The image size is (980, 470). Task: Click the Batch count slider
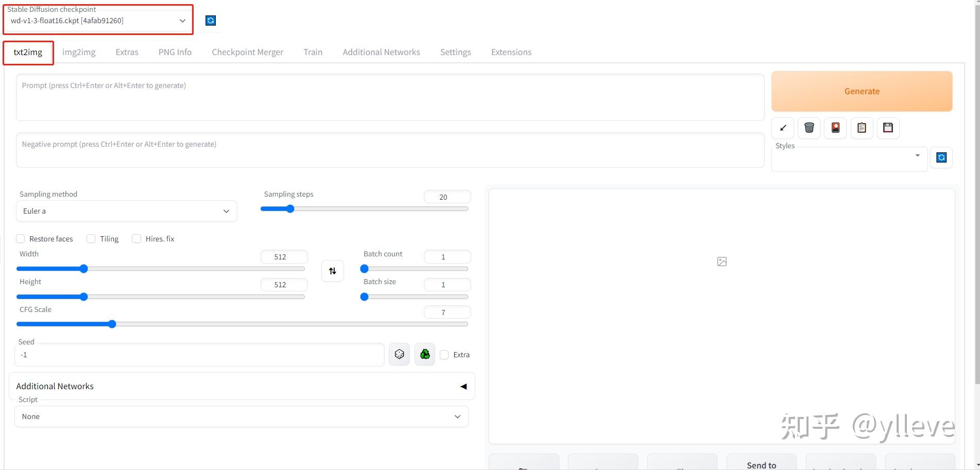click(x=414, y=269)
